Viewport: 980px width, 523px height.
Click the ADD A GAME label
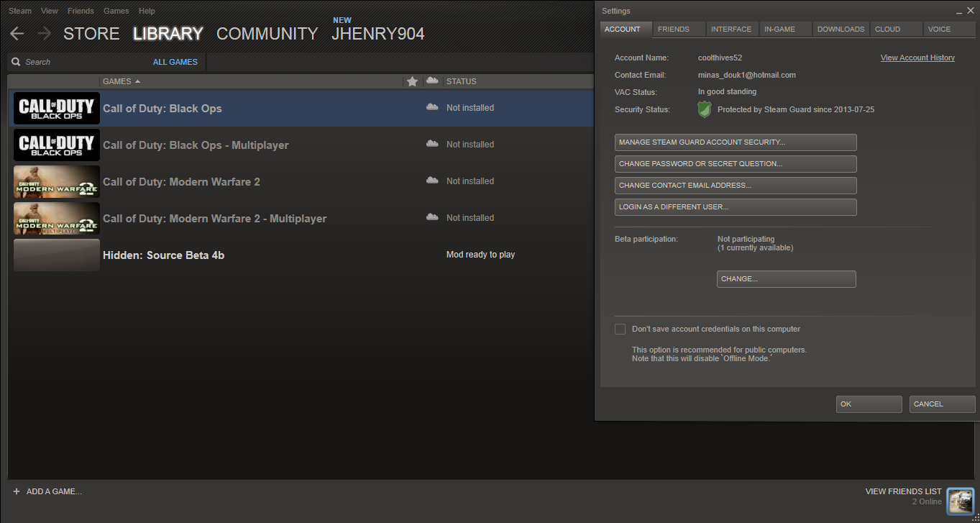54,491
